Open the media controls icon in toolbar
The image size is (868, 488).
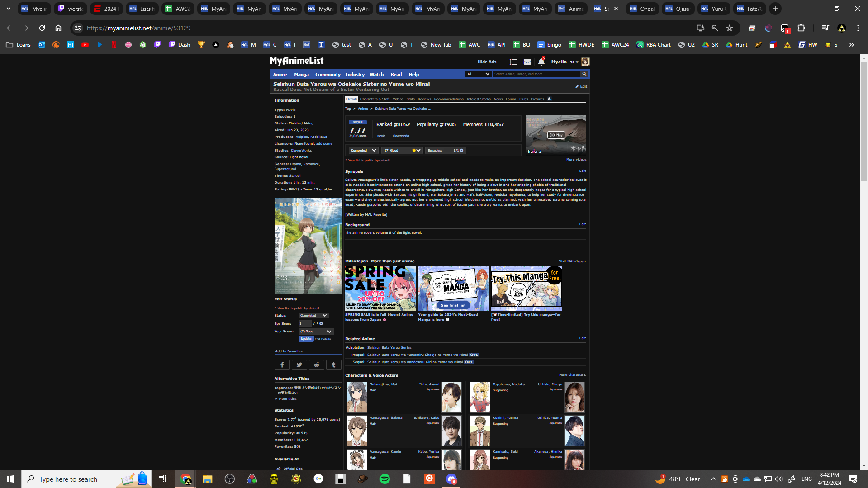click(x=825, y=28)
